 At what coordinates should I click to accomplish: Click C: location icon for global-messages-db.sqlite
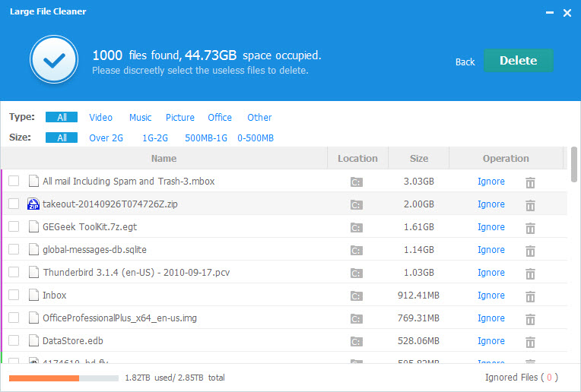coord(357,250)
